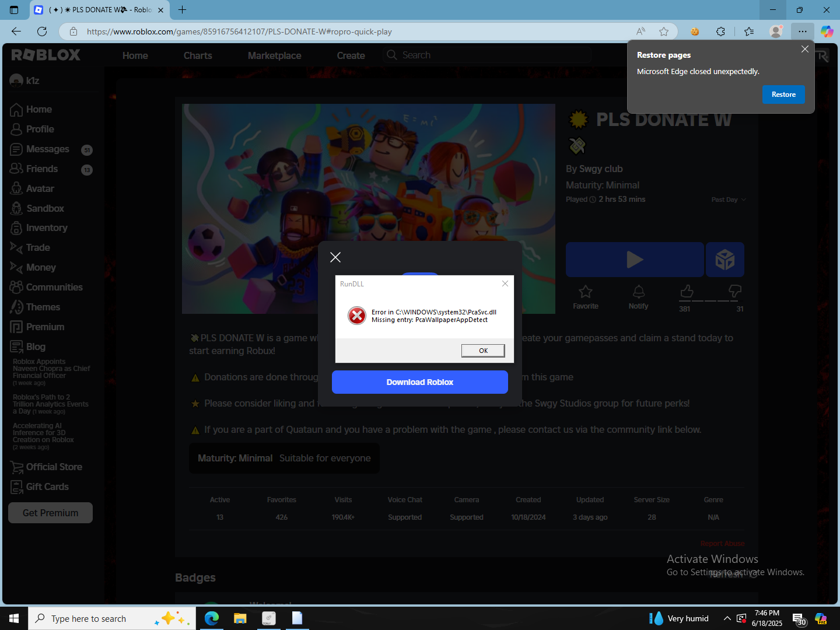Click the thumbs down dislike icon
Image resolution: width=840 pixels, height=630 pixels.
point(735,291)
